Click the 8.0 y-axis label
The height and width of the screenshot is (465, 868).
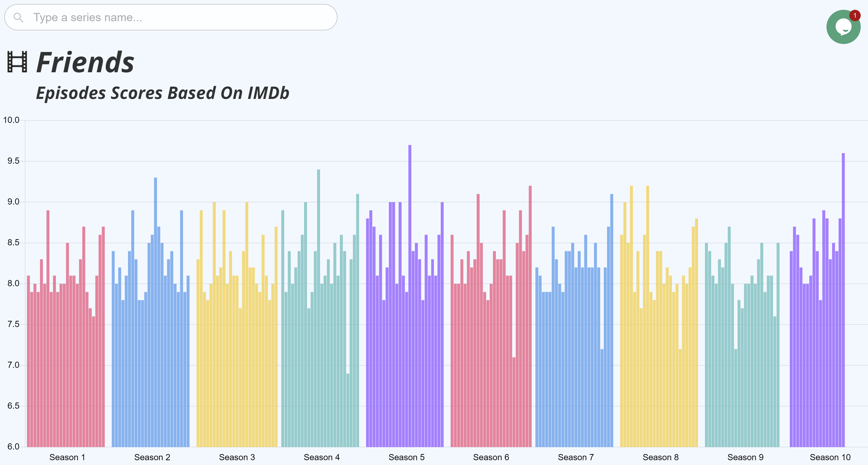pyautogui.click(x=13, y=283)
